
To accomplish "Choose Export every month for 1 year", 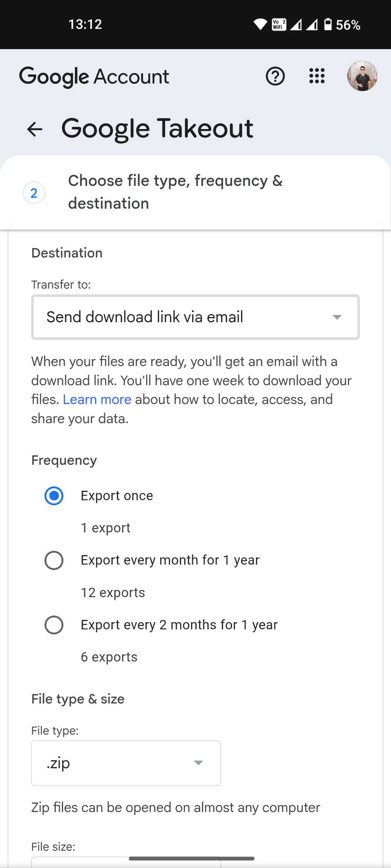I will pos(54,560).
